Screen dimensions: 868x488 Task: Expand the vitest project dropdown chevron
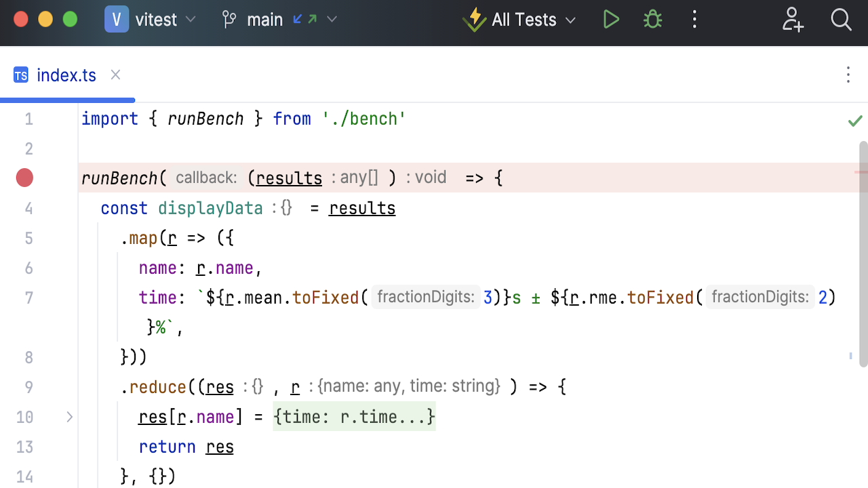point(191,19)
